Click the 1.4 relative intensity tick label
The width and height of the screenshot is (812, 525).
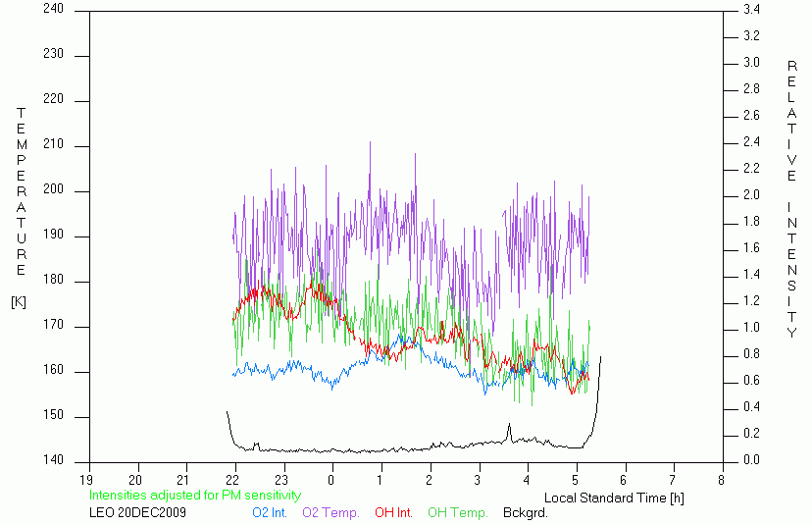point(751,274)
